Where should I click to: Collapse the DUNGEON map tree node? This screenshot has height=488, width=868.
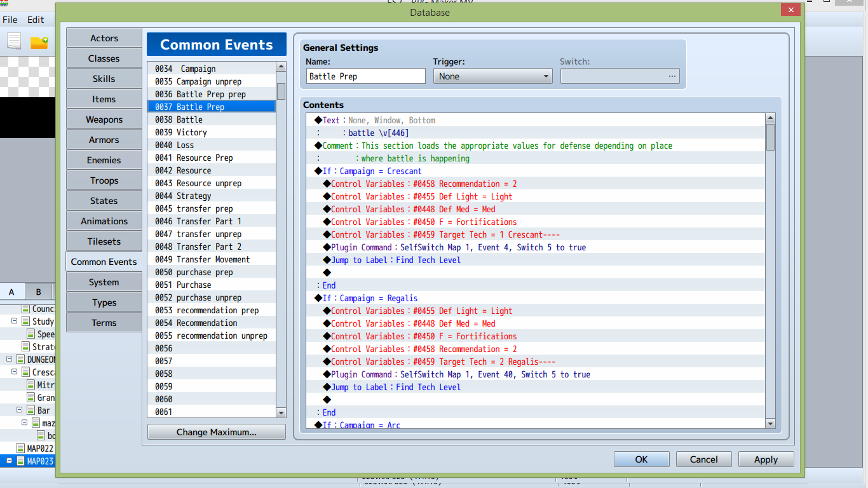coord(10,360)
